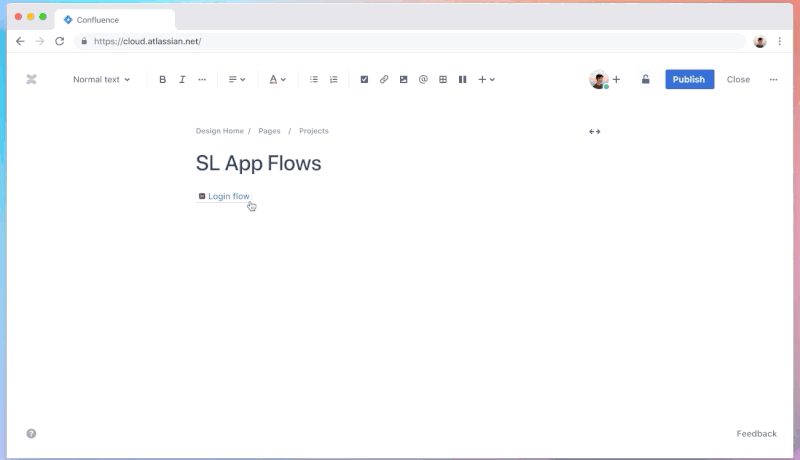Screen dimensions: 800x460
Task: Open the insert plus dropdown
Action: point(486,80)
